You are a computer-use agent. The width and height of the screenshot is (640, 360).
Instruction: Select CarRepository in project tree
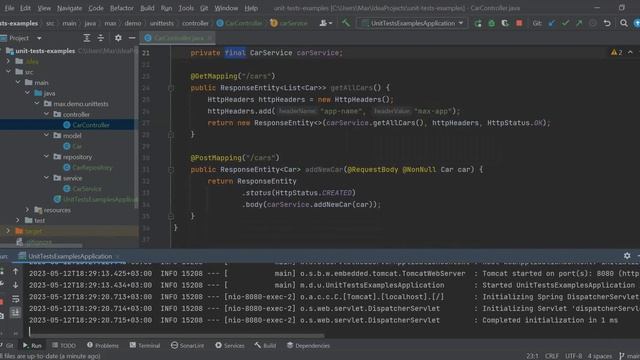92,167
